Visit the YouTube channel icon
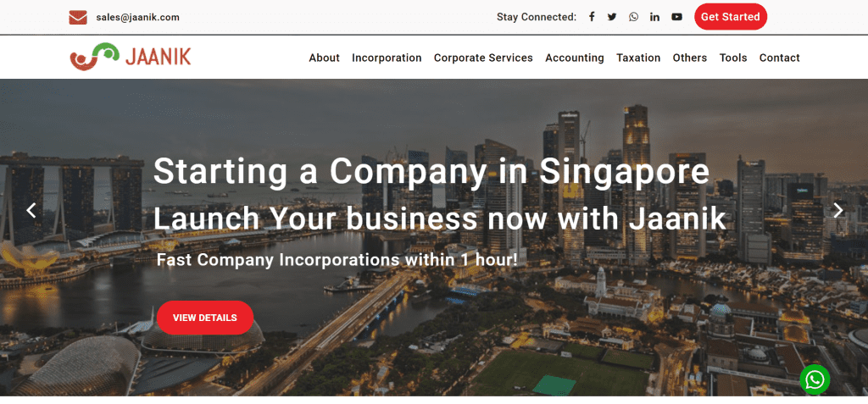This screenshot has width=868, height=404. click(677, 17)
